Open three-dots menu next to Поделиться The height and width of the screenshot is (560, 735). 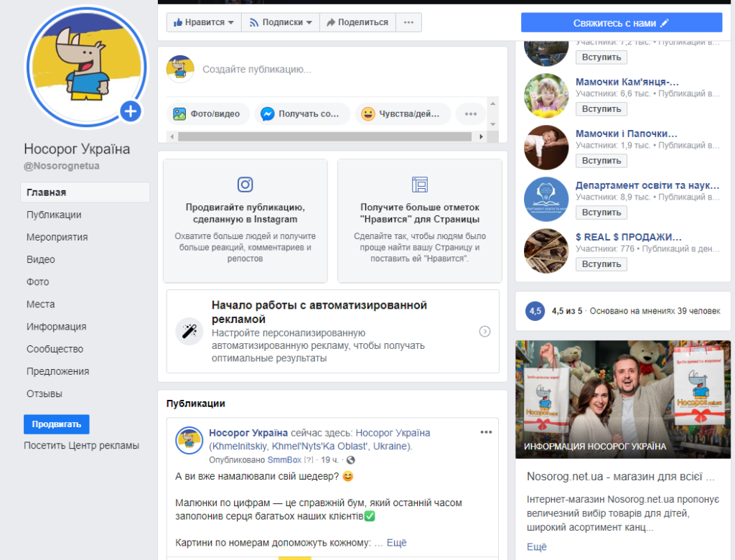click(x=408, y=22)
